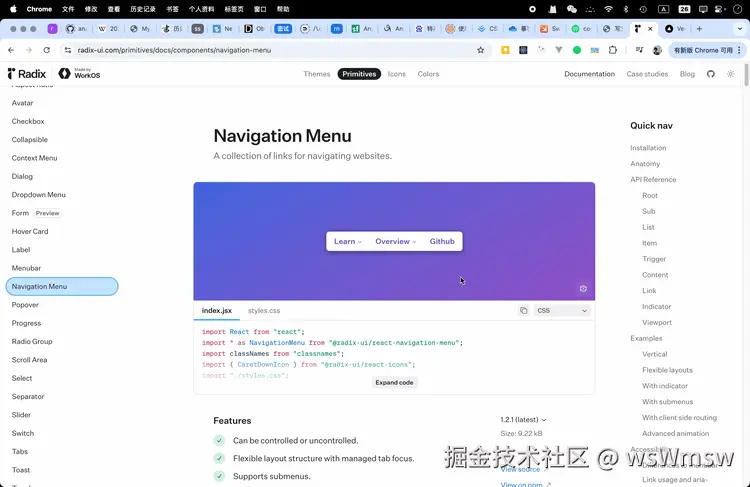Jump to With submenus in Quick nav
The image size is (750, 487).
coord(667,401)
